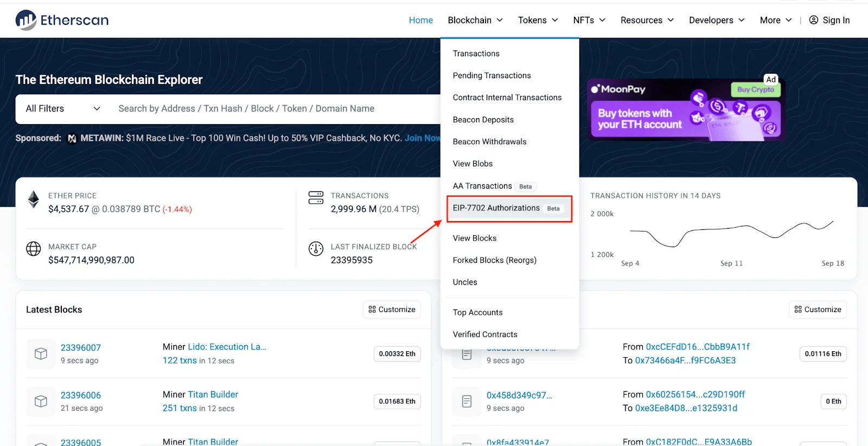Open sender address 0x60256154...c29D190ff
The height and width of the screenshot is (446, 868).
[695, 395]
